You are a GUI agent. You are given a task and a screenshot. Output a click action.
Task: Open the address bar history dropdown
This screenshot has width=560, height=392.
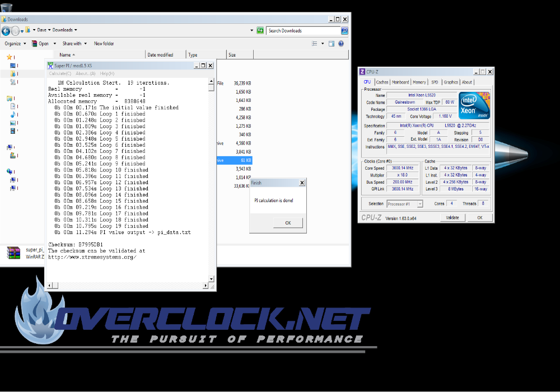pyautogui.click(x=252, y=30)
